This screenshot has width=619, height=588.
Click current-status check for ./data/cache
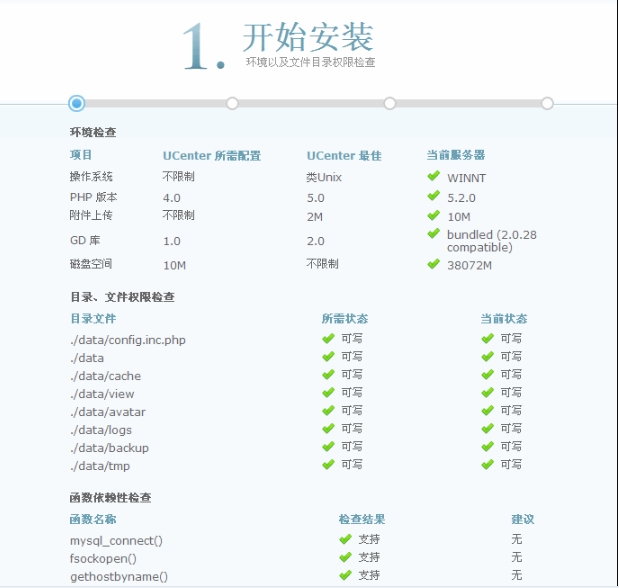click(x=488, y=374)
